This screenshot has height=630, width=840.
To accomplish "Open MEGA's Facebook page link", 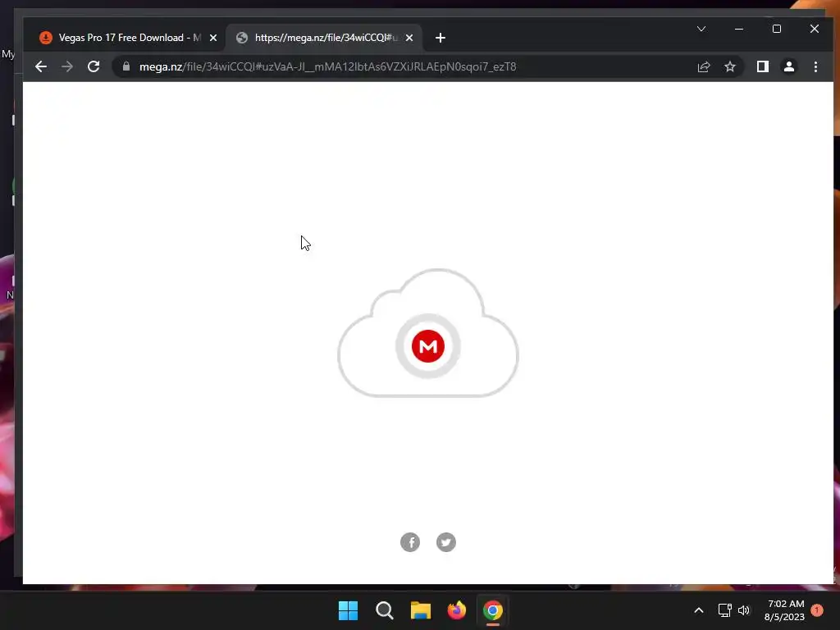I will (410, 542).
